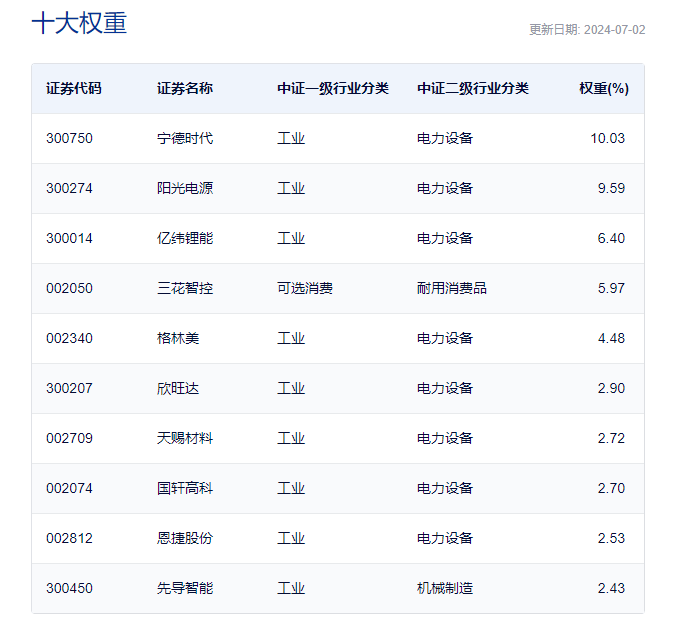Viewport: 699px width, 639px height.
Task: Click 电力设备 in the 国轩高科 row
Action: 445,488
